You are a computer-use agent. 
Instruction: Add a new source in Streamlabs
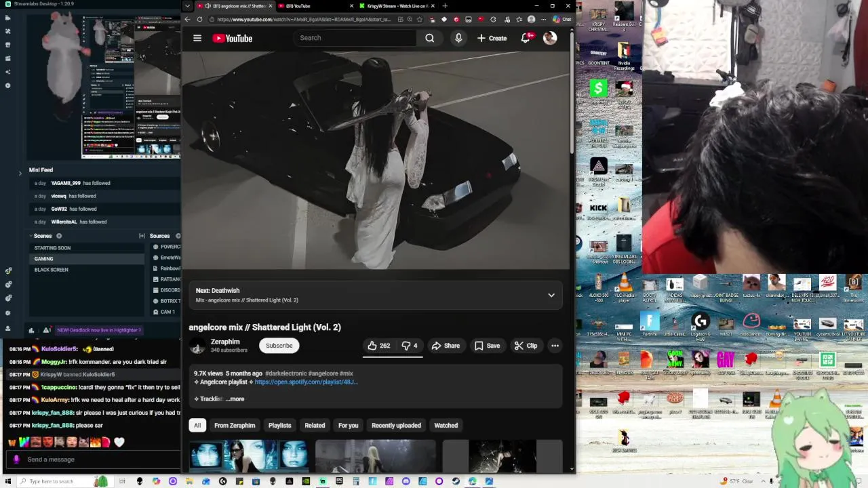tap(178, 236)
